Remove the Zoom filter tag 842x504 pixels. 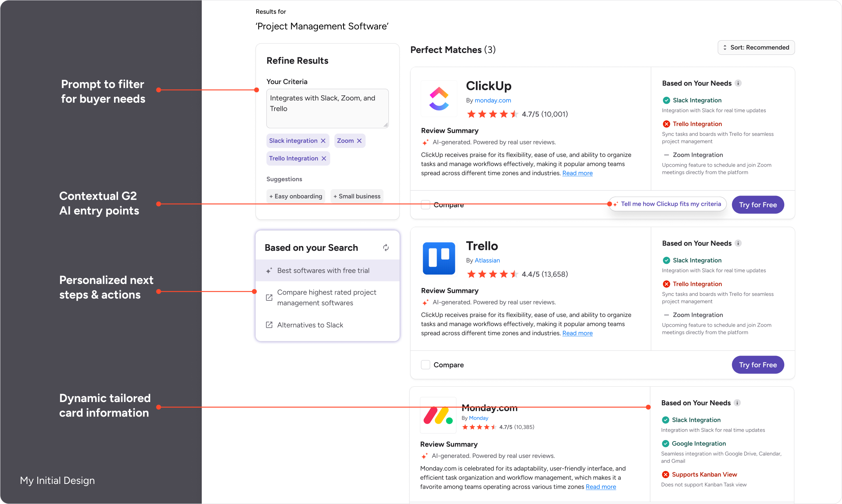tap(359, 141)
